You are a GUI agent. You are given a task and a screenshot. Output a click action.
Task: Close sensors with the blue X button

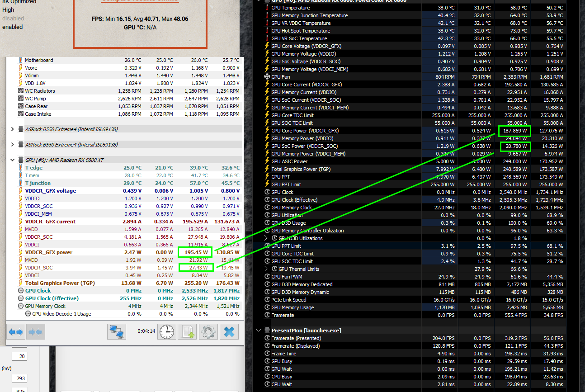tap(229, 332)
